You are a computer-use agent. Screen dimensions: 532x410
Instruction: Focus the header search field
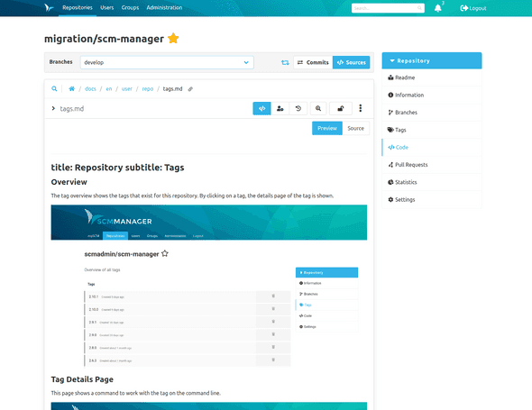(x=388, y=8)
